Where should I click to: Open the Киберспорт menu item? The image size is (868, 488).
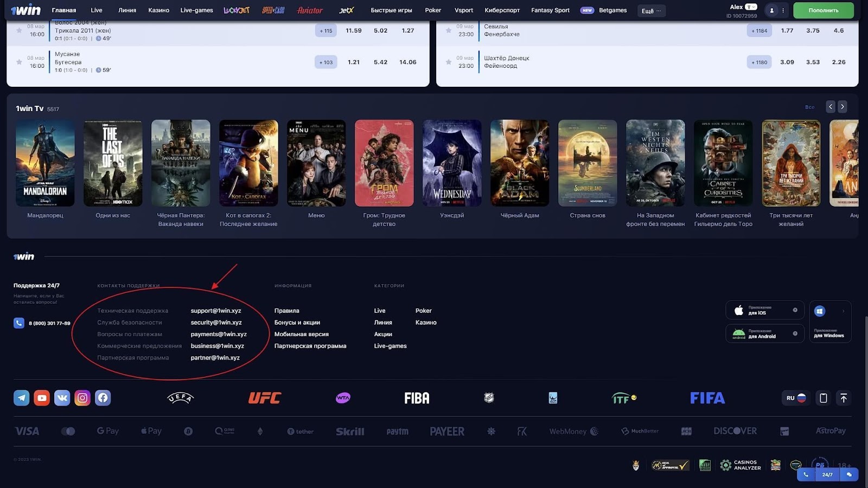[x=502, y=10]
